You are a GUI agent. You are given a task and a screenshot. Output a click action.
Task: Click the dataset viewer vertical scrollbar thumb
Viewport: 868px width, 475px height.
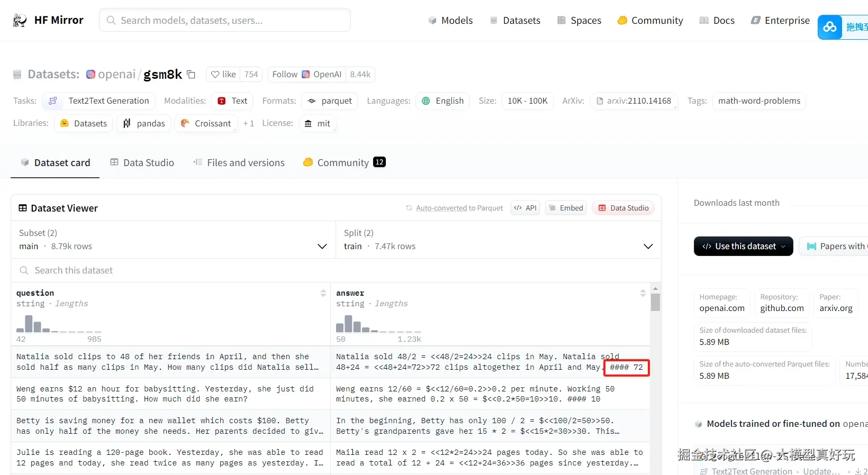coord(655,303)
